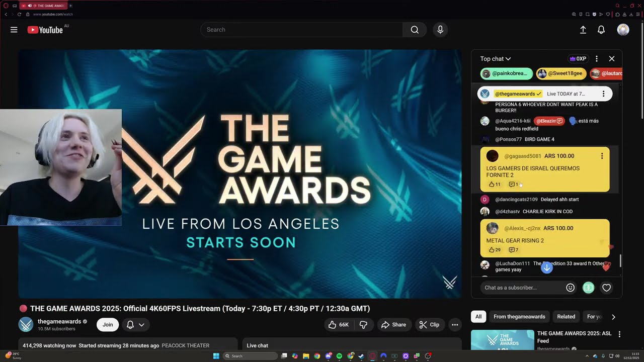Open thegameawards channel name link
The image size is (644, 362).
click(x=59, y=321)
